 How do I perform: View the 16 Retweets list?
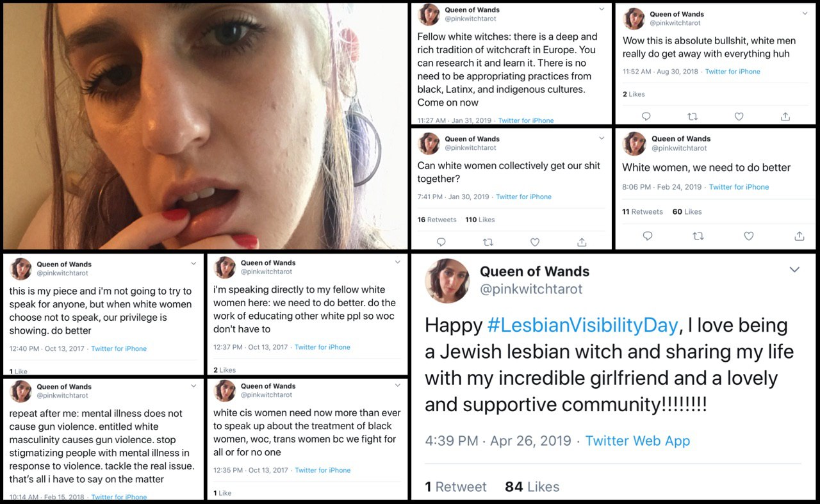point(437,220)
